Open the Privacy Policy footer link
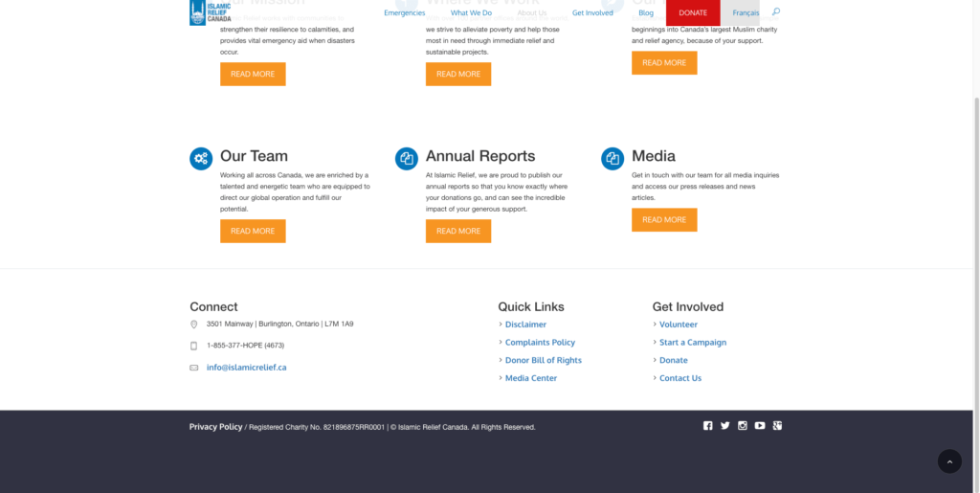The width and height of the screenshot is (980, 493). pyautogui.click(x=215, y=427)
